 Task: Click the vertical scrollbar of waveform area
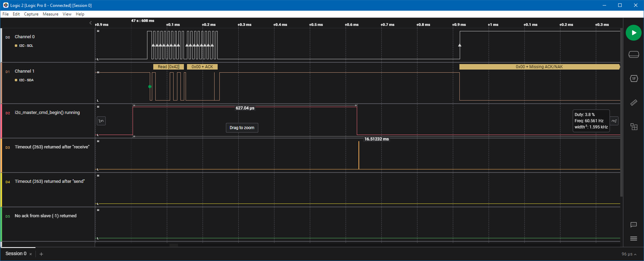click(x=621, y=112)
